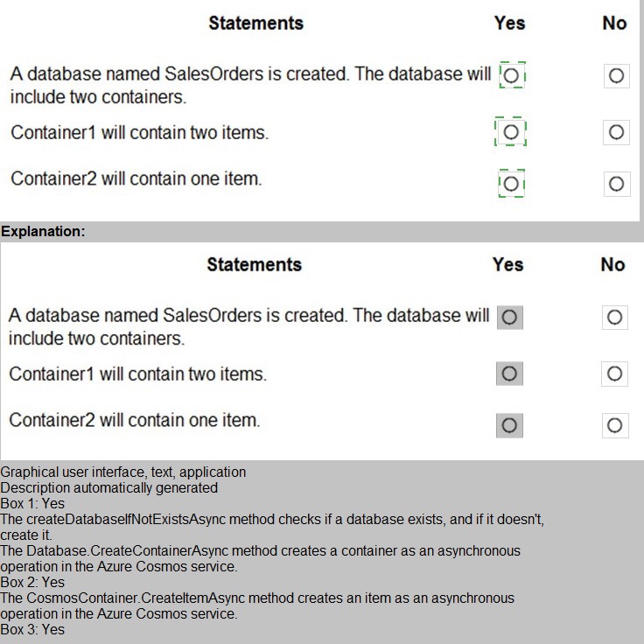Viewport: 644px width, 644px height.
Task: Choose shaded Yes for Container1 in explanation panel
Action: [509, 374]
